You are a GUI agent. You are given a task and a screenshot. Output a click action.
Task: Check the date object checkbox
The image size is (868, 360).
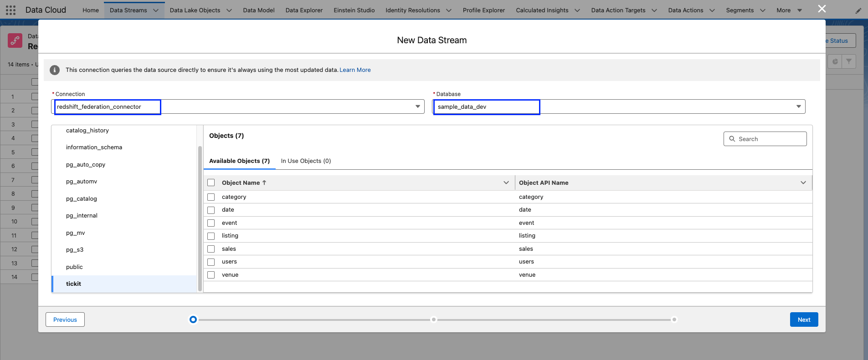[211, 210]
